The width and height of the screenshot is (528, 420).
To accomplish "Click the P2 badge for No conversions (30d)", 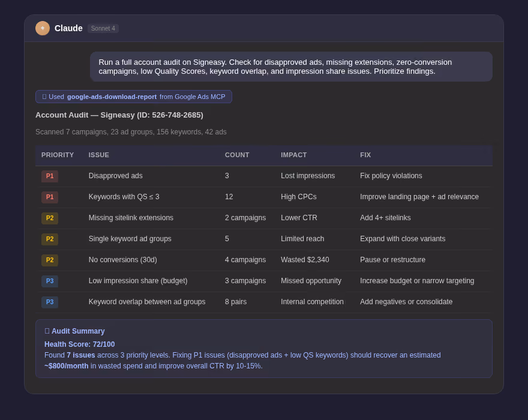I will [50, 260].
